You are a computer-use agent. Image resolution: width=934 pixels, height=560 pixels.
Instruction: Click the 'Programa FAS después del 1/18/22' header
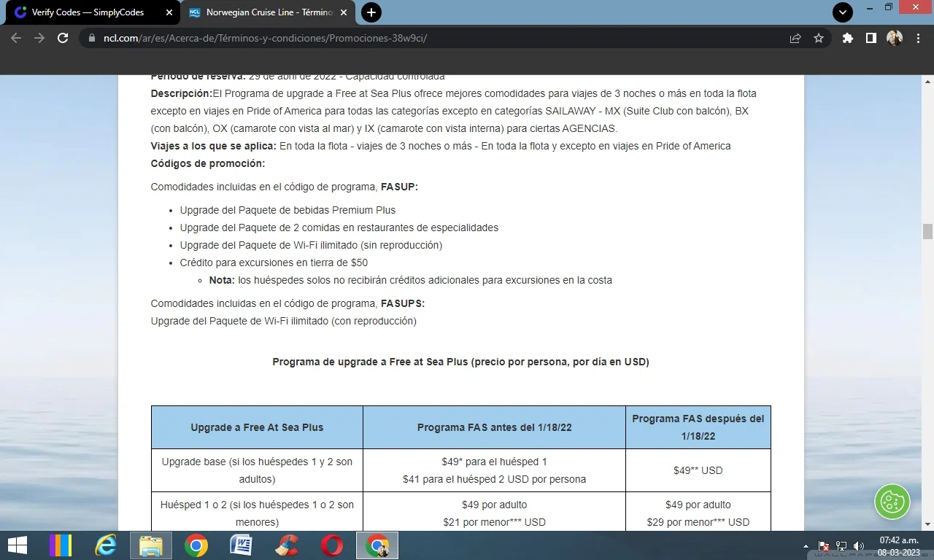pyautogui.click(x=698, y=427)
